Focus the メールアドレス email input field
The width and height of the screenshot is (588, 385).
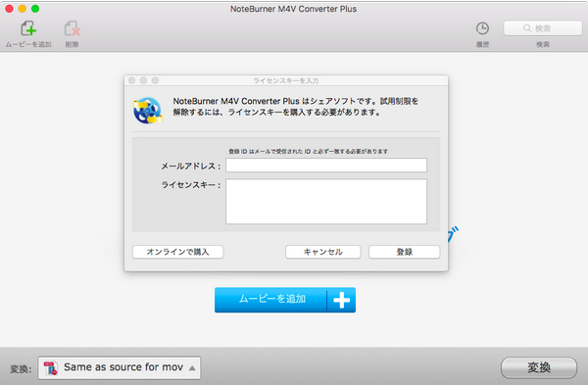point(326,166)
